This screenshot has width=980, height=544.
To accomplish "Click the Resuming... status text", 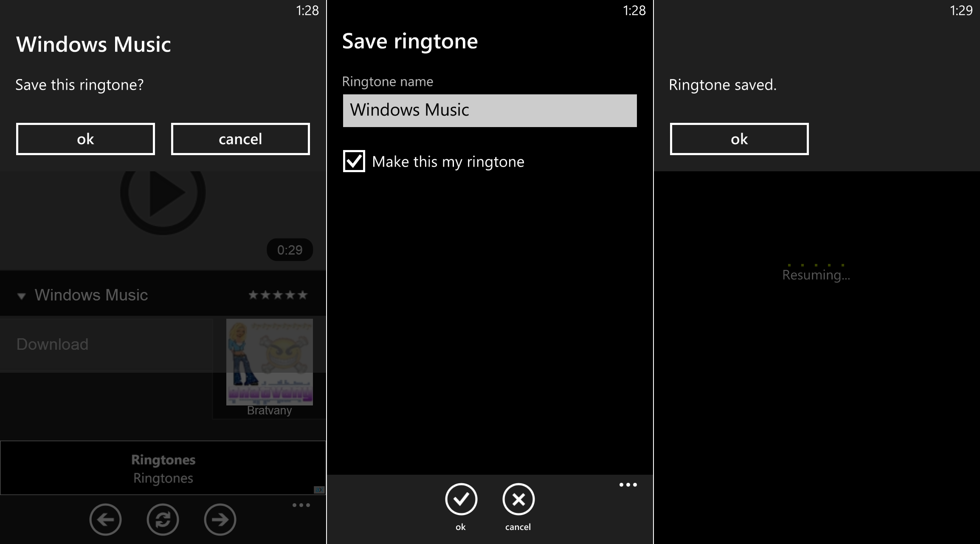I will (x=816, y=275).
